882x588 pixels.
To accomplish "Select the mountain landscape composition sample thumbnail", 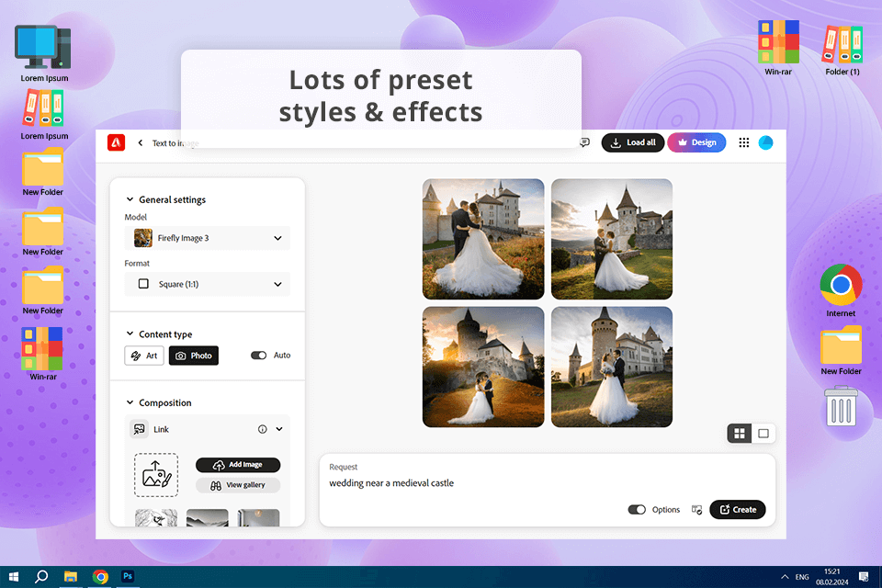I will [x=207, y=517].
